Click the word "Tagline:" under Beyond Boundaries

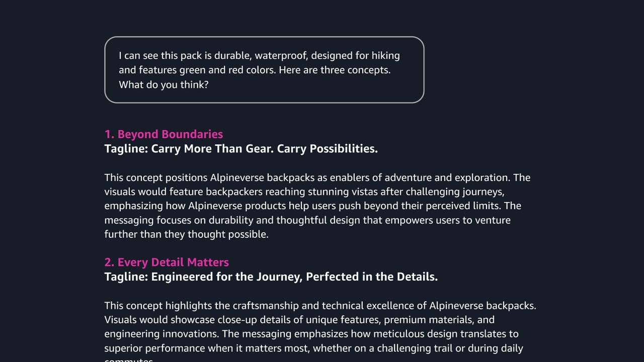coord(126,149)
